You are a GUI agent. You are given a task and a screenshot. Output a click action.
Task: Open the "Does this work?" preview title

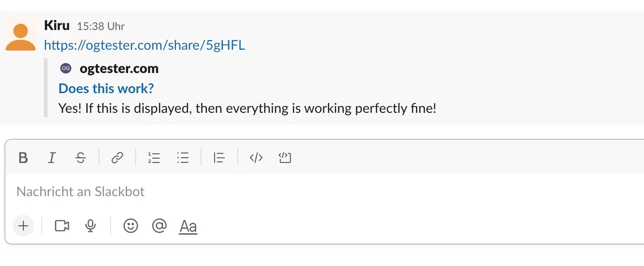[x=106, y=88]
